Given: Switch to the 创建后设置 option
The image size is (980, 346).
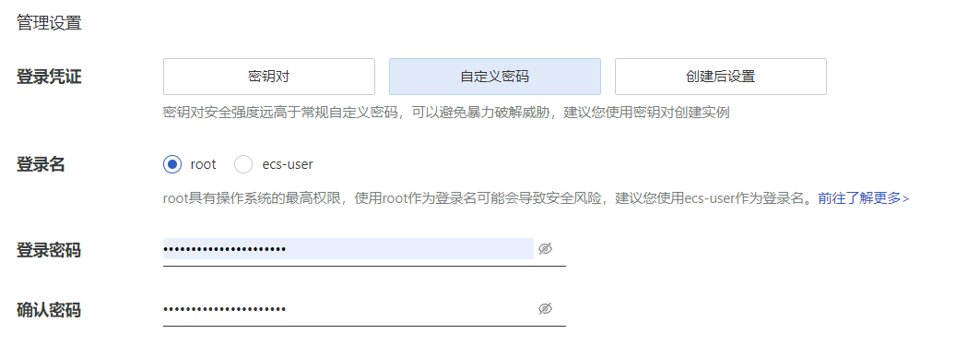Looking at the screenshot, I should (721, 77).
